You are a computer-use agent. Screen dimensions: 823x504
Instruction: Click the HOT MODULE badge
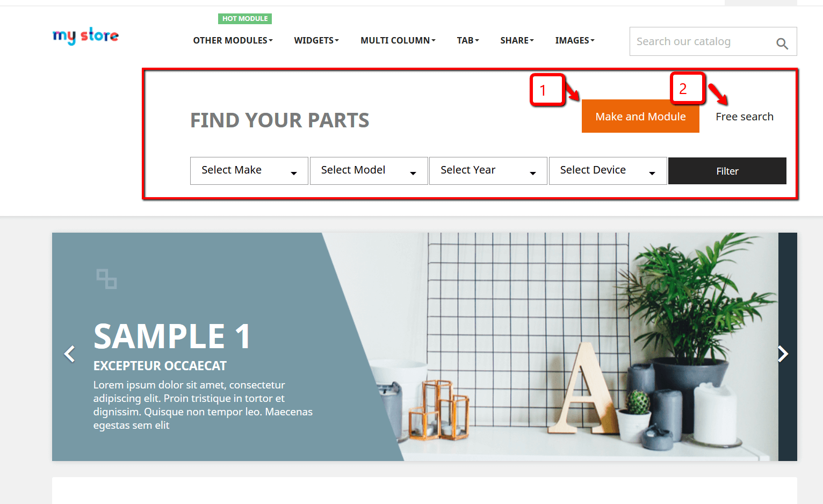245,19
